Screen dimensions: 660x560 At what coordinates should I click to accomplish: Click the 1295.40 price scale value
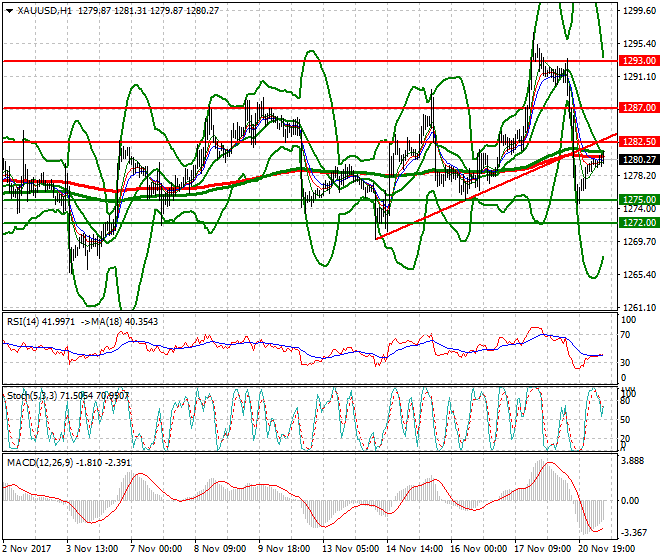(x=639, y=44)
